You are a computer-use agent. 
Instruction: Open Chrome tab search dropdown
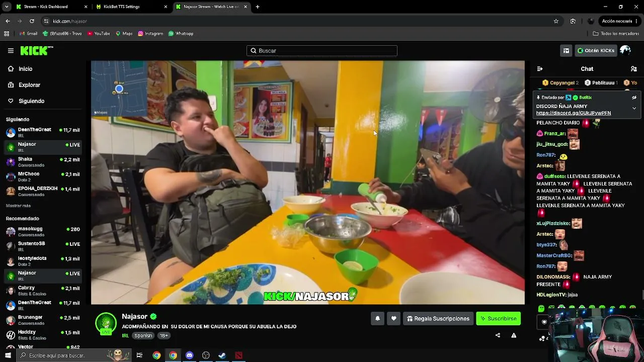click(7, 7)
